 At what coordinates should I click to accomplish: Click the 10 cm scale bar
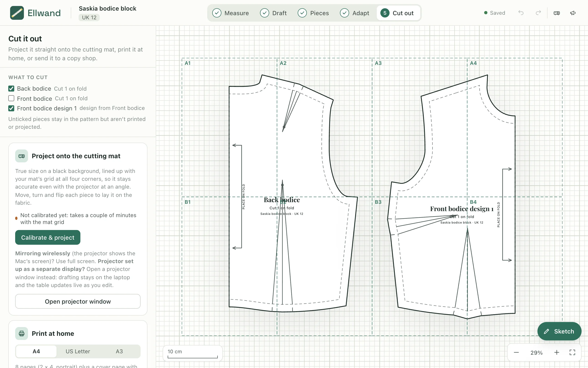(x=193, y=354)
